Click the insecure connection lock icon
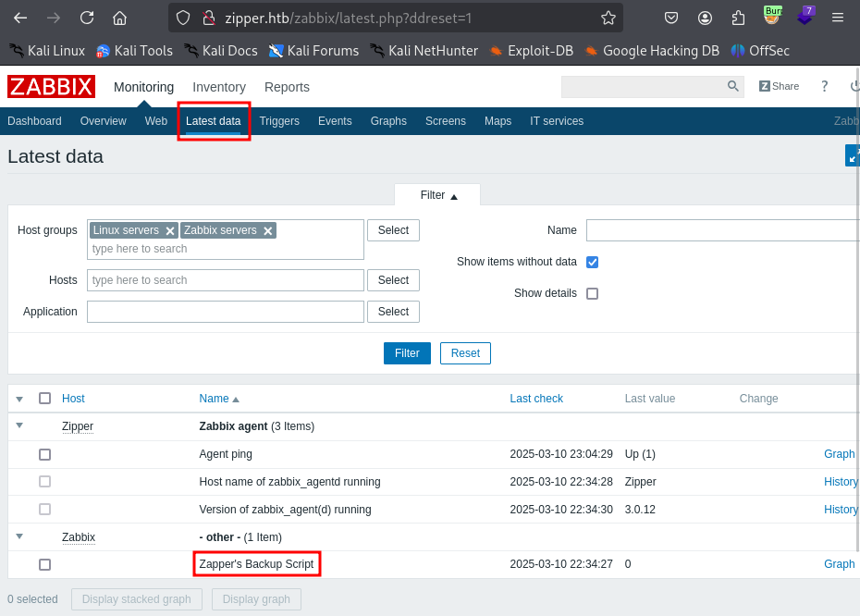Viewport: 860px width, 616px height. point(208,18)
